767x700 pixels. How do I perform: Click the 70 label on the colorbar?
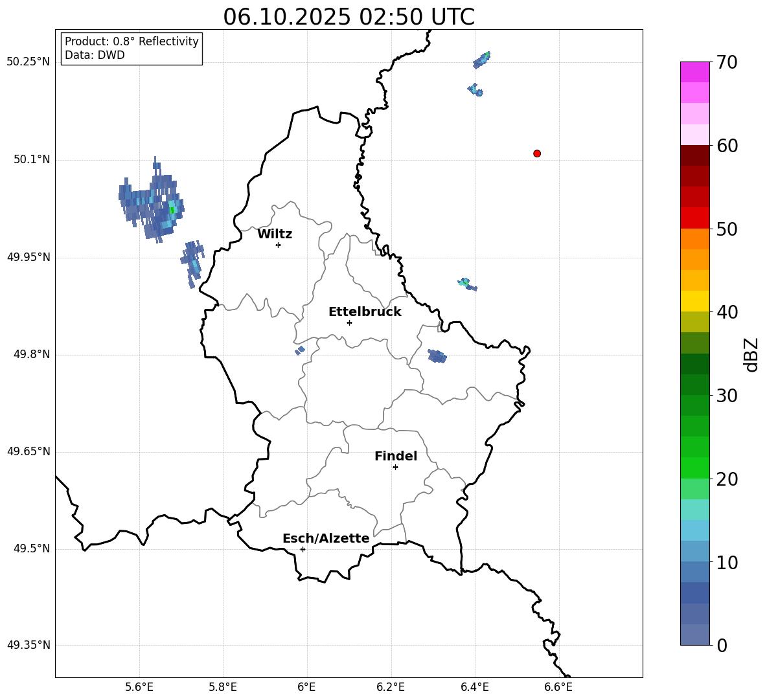point(726,63)
